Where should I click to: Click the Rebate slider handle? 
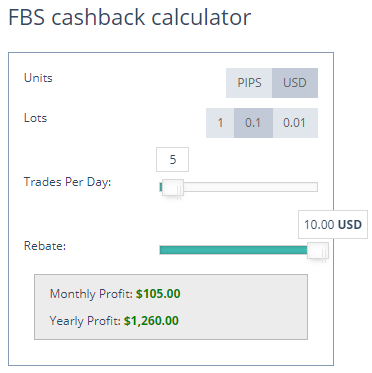[318, 250]
